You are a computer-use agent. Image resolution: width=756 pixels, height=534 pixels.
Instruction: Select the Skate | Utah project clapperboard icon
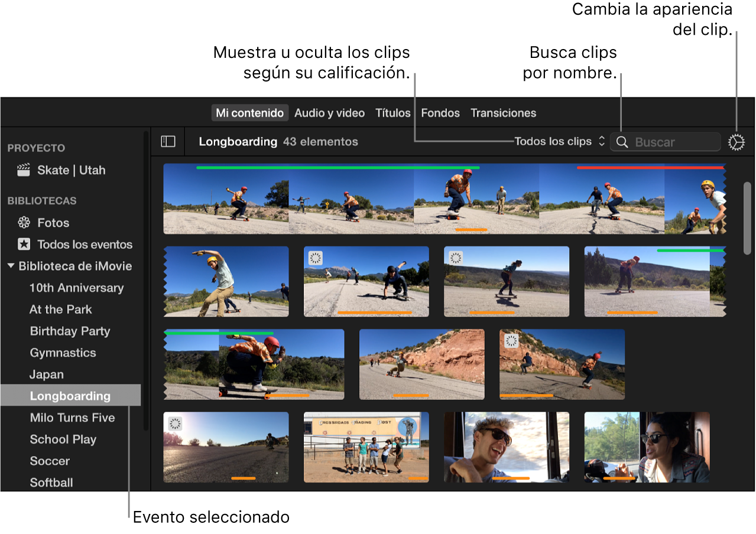pos(24,170)
